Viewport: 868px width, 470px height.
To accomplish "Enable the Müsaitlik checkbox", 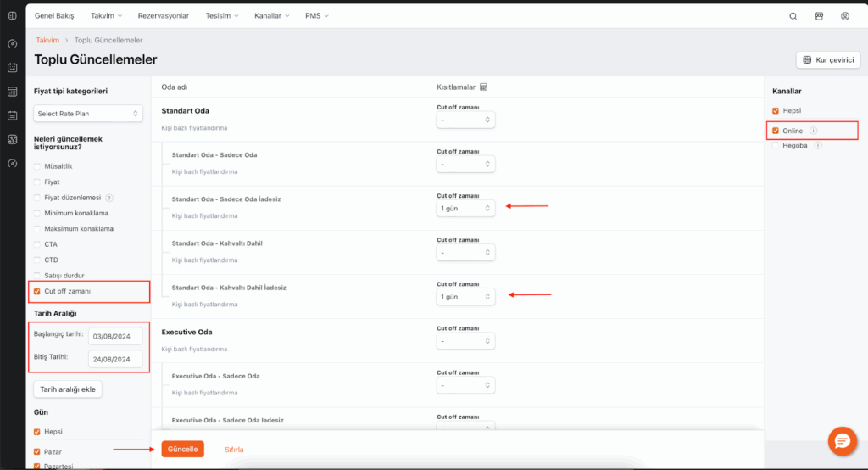I will pos(36,166).
